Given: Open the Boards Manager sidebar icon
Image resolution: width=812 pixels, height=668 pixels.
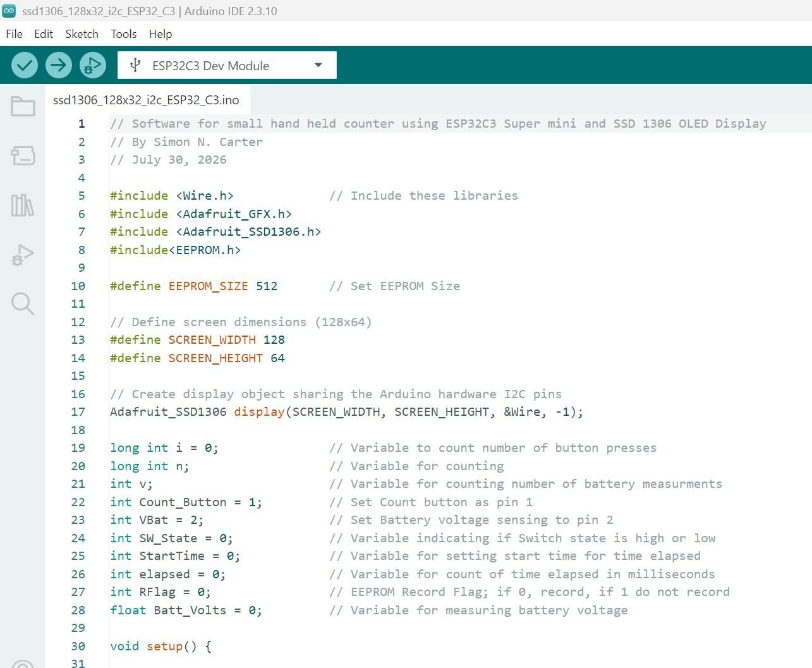Looking at the screenshot, I should pos(23,155).
